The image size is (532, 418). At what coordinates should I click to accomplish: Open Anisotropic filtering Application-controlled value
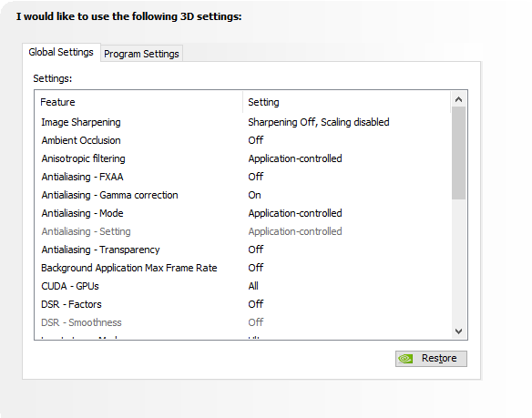click(295, 158)
